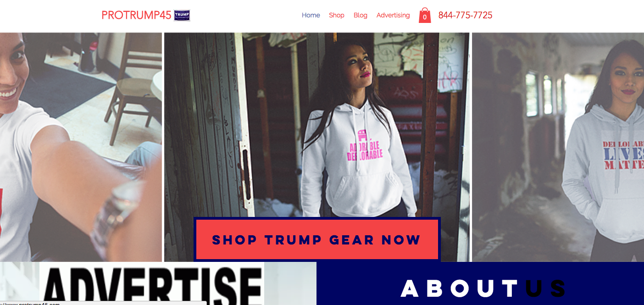Open the Advertise banner image
Viewport: 644px width, 305px height.
pyautogui.click(x=152, y=283)
